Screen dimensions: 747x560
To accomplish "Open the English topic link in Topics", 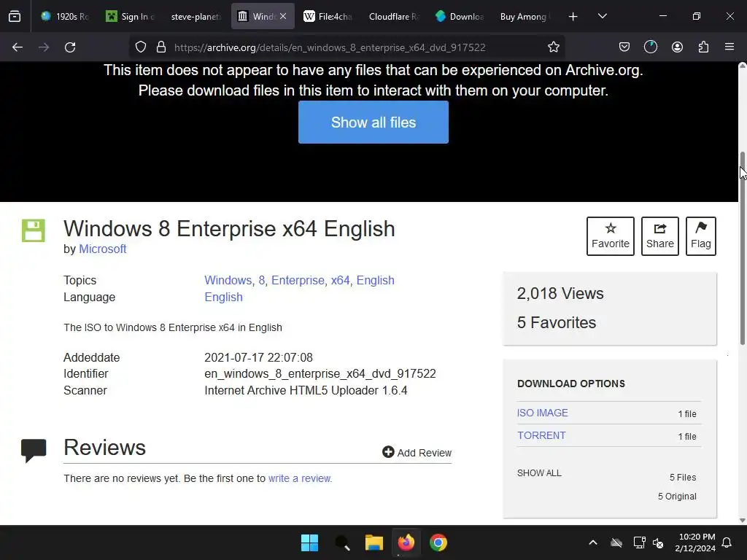I will point(376,281).
